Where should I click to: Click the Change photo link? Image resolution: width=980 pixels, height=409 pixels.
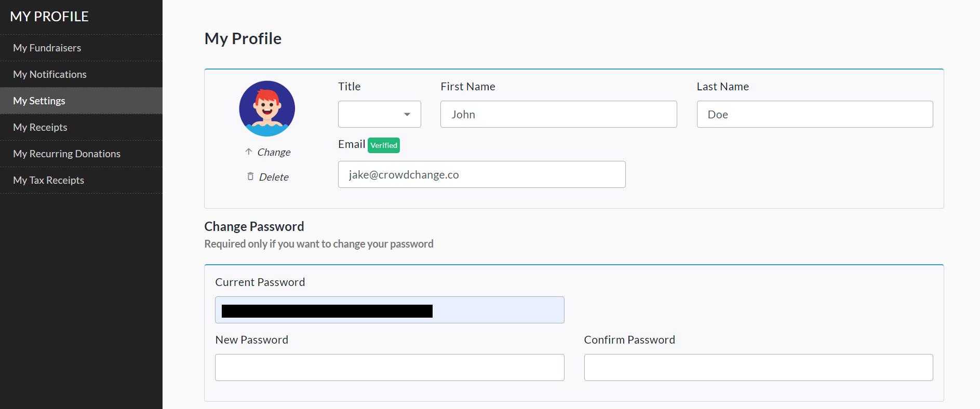(x=274, y=152)
